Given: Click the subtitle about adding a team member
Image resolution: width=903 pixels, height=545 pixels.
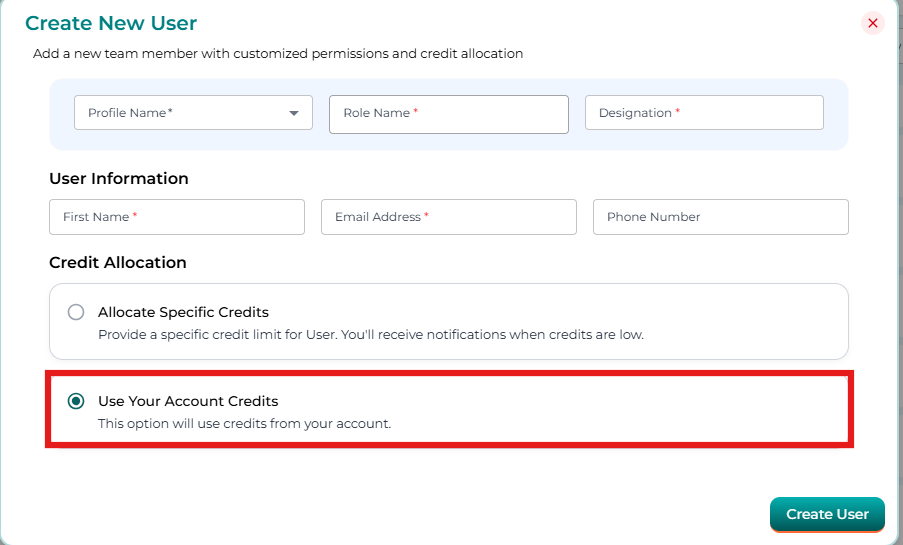Looking at the screenshot, I should click(278, 53).
